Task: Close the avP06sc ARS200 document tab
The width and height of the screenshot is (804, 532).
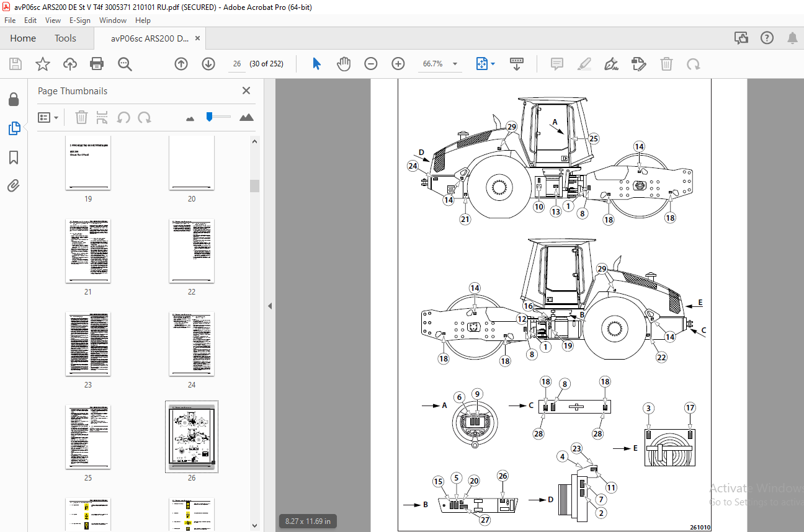Action: coord(198,38)
